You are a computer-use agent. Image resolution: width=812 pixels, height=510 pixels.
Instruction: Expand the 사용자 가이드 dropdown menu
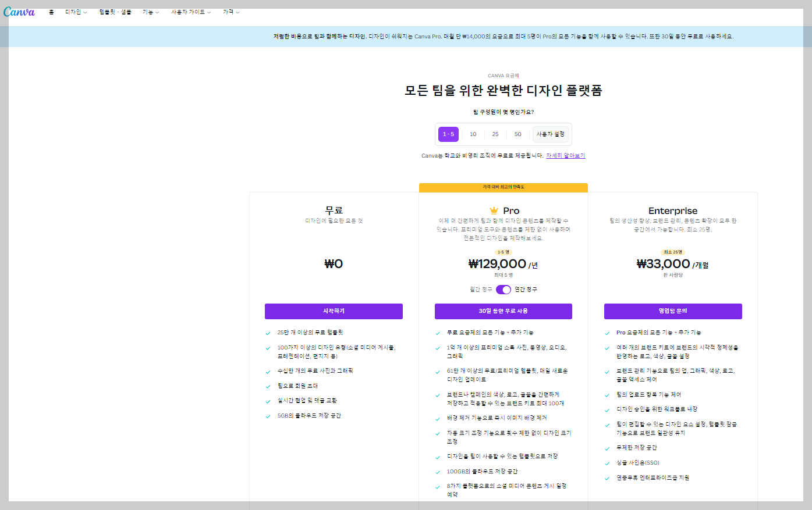(191, 12)
